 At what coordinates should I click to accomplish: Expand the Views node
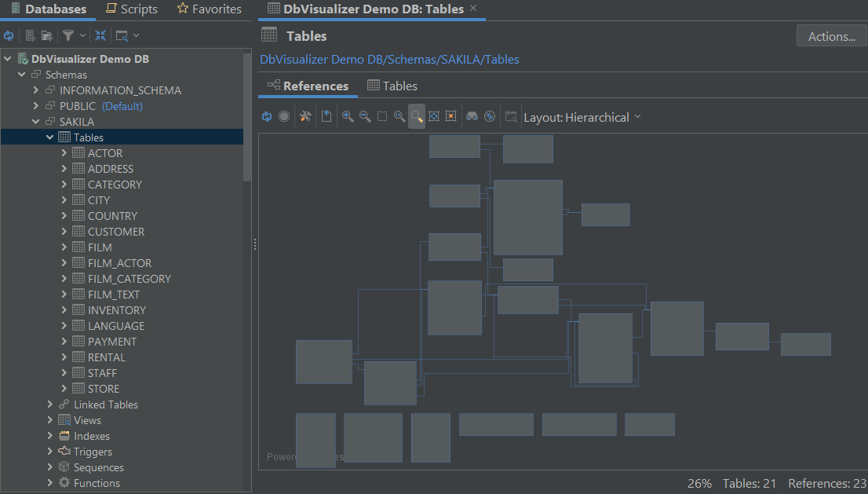49,420
